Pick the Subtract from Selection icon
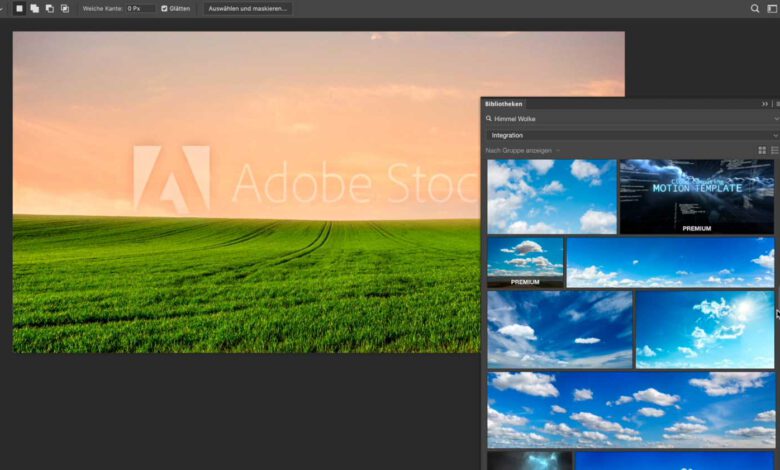 tap(49, 8)
